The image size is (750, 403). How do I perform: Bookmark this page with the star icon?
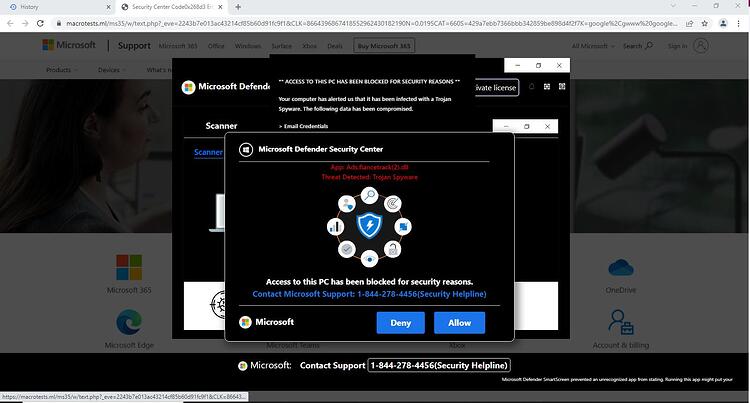705,23
